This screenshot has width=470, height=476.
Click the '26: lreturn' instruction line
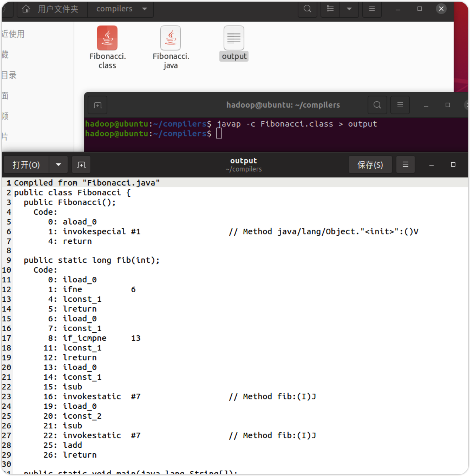point(70,455)
